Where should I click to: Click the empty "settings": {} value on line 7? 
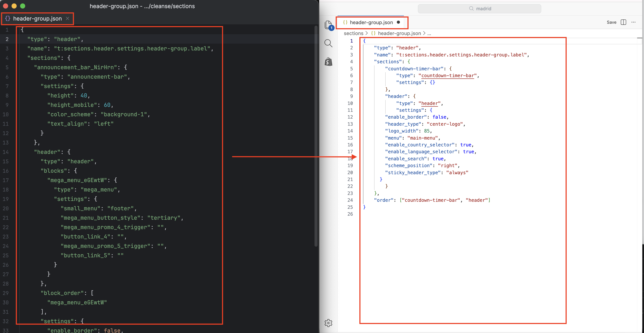coord(432,82)
